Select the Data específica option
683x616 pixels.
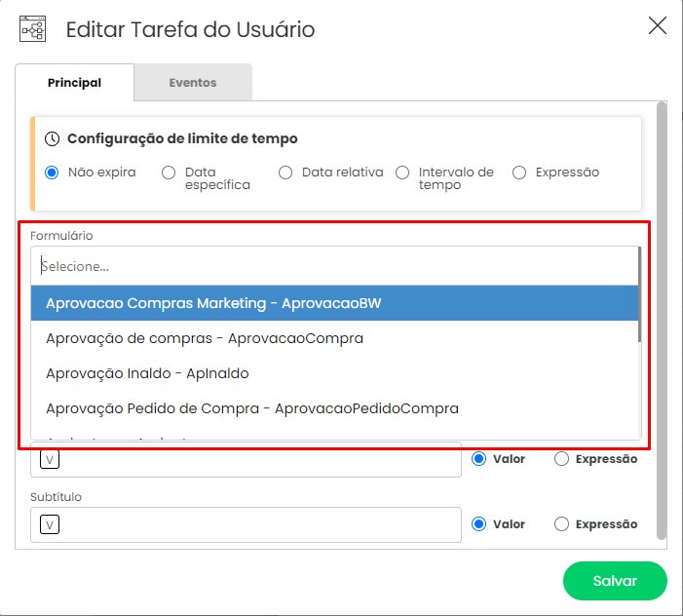click(169, 173)
